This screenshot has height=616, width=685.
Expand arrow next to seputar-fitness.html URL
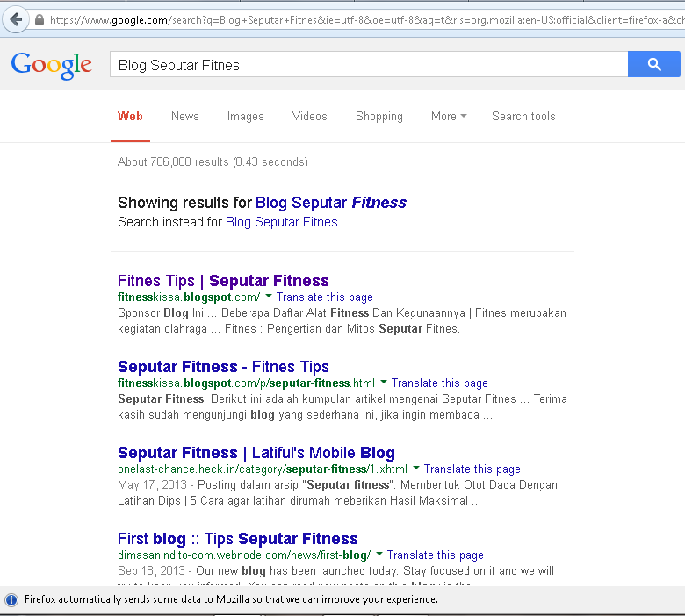pos(384,383)
